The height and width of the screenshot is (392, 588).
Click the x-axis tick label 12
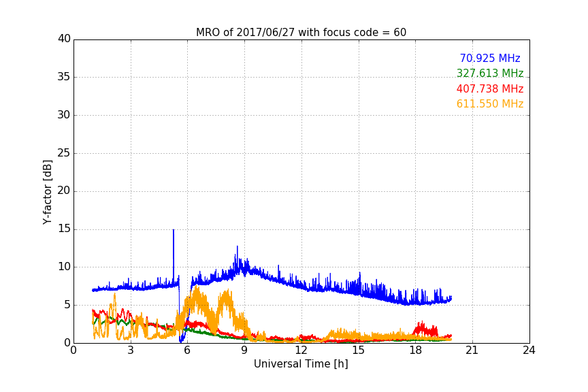click(x=301, y=350)
